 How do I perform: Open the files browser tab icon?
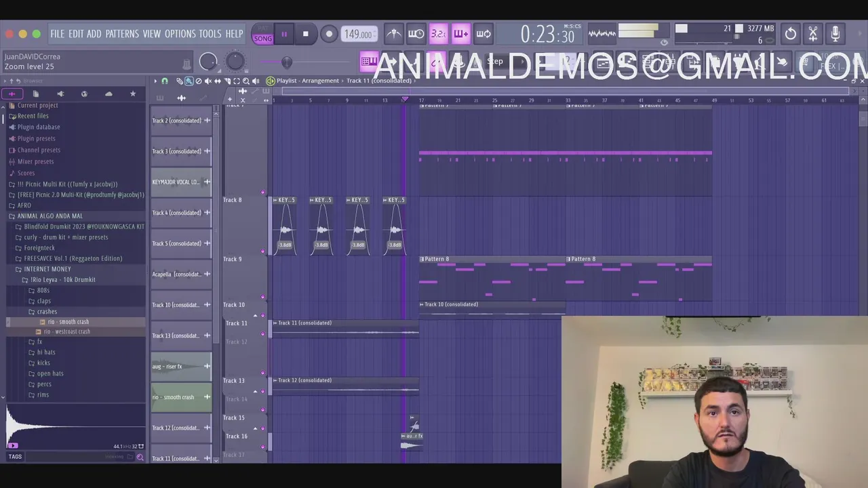pyautogui.click(x=36, y=94)
